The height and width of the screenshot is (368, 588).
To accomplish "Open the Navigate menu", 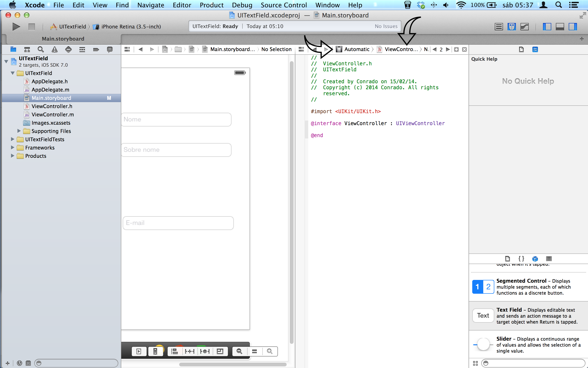I will pyautogui.click(x=151, y=5).
